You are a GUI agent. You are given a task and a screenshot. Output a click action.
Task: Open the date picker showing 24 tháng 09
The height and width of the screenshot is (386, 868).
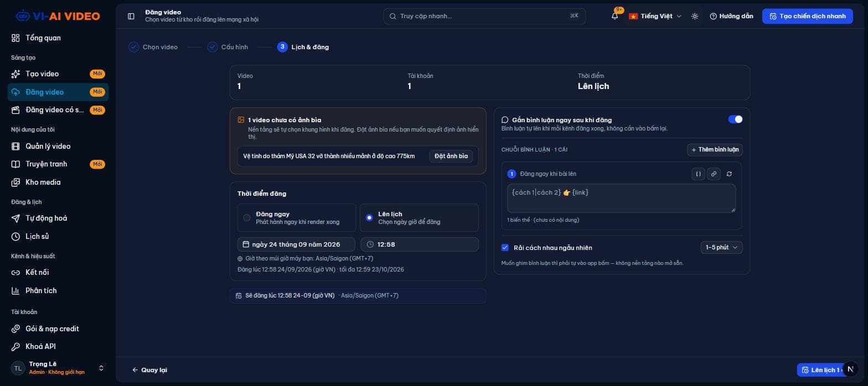click(x=296, y=244)
